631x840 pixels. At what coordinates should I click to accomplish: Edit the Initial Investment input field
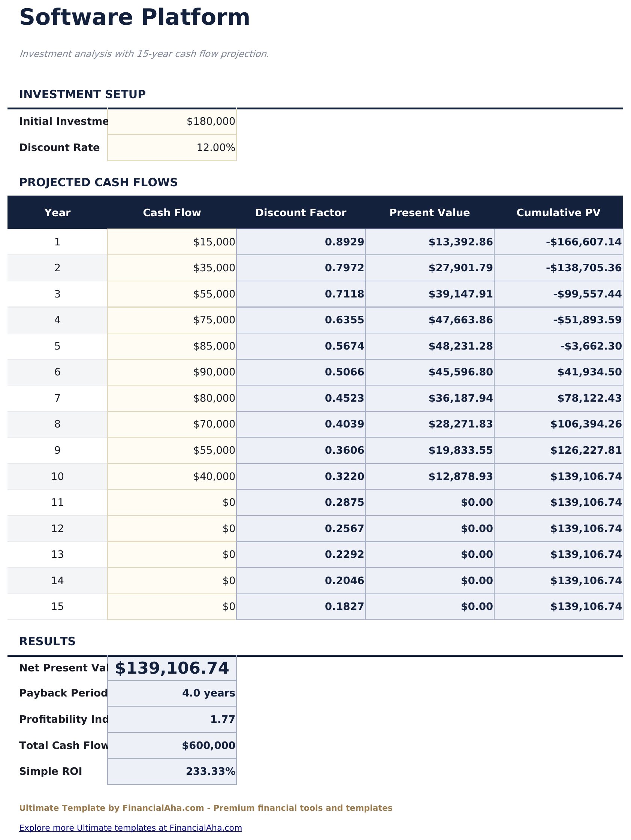click(x=172, y=121)
